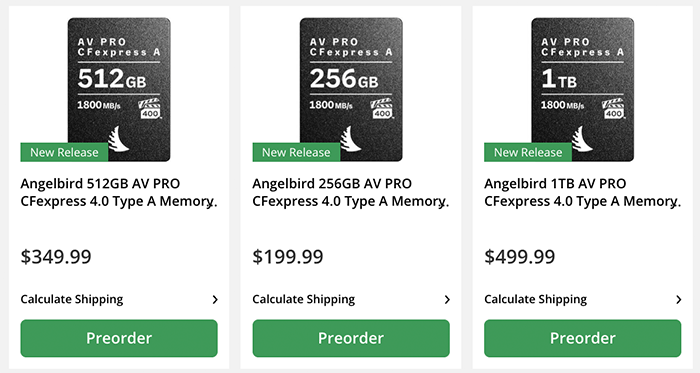Click the $349.99 price

click(56, 257)
